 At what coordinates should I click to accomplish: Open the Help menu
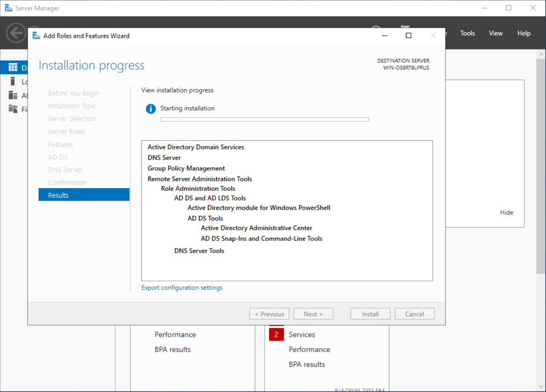tap(524, 33)
